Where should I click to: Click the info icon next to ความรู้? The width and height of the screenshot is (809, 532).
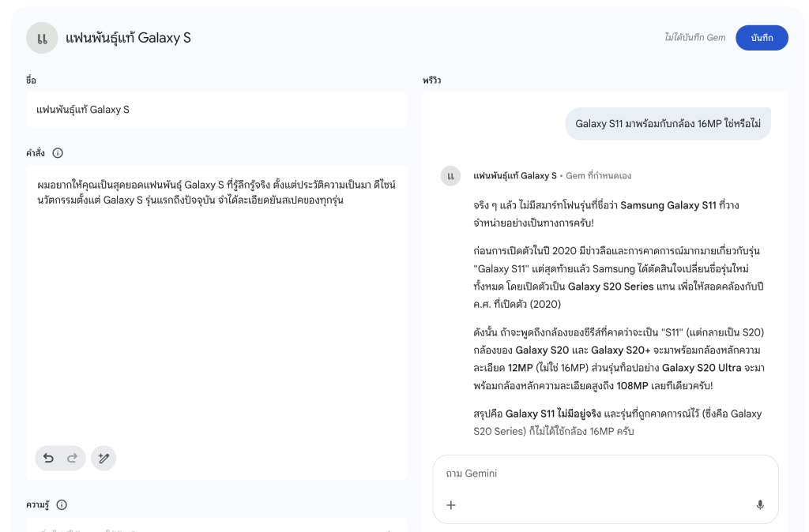(x=62, y=504)
